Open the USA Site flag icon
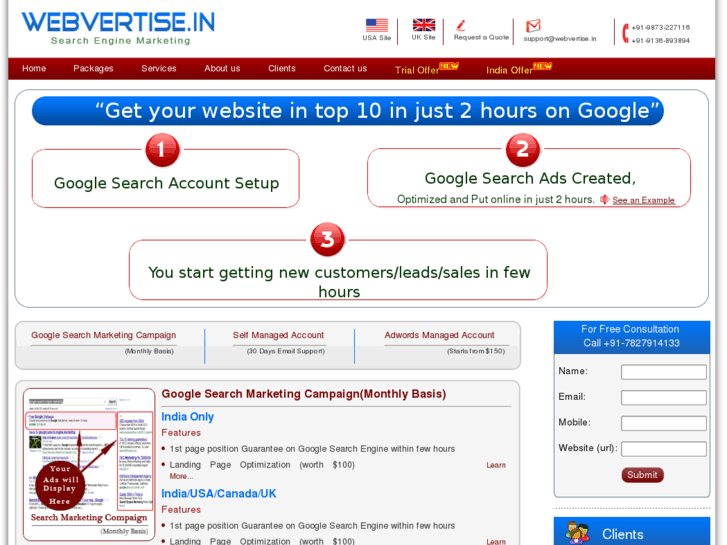The height and width of the screenshot is (545, 727). coord(376,25)
